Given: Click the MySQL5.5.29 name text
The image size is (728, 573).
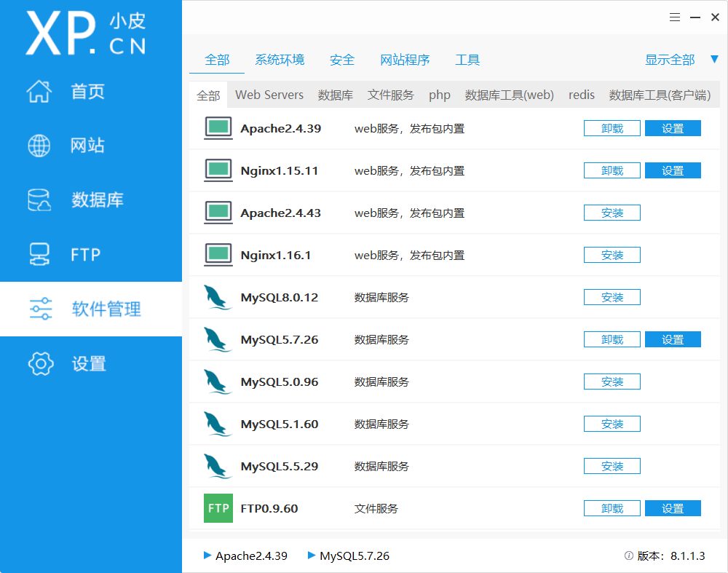Looking at the screenshot, I should pos(279,466).
